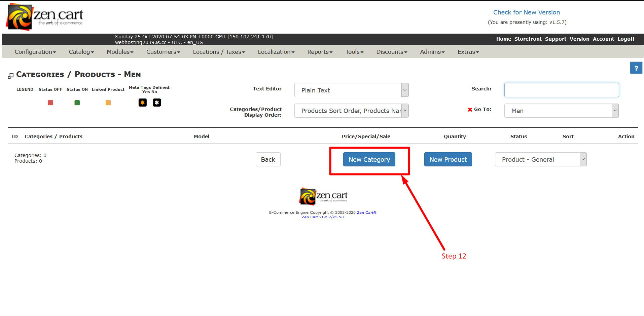Open the blue help question mark icon
This screenshot has width=644, height=316.
636,68
